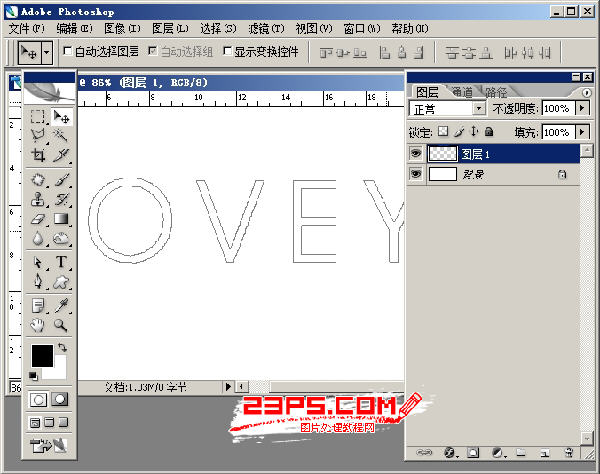
Task: Select the Rectangular Marquee tool
Action: click(x=38, y=117)
